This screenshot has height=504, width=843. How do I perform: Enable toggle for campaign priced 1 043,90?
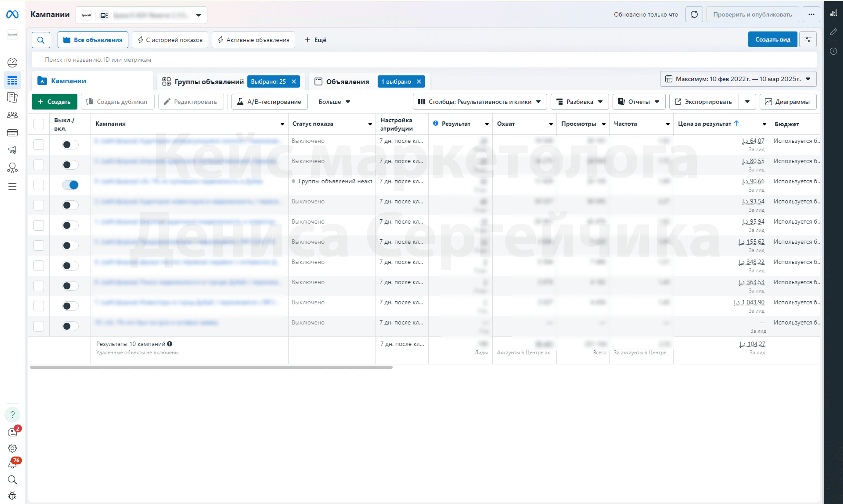point(70,306)
